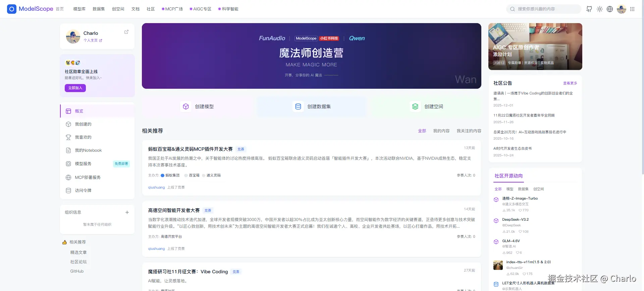Select the 我的内容 filter tab
644x291 pixels.
pyautogui.click(x=441, y=131)
